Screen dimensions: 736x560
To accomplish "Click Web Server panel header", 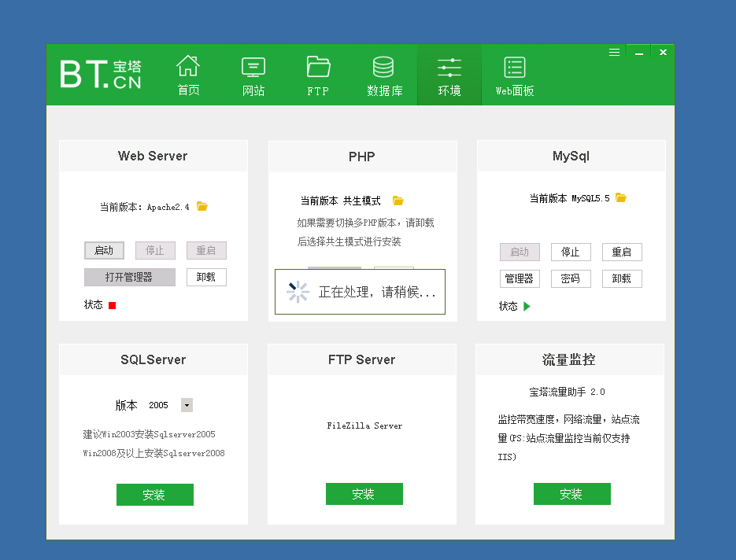I will pos(153,156).
